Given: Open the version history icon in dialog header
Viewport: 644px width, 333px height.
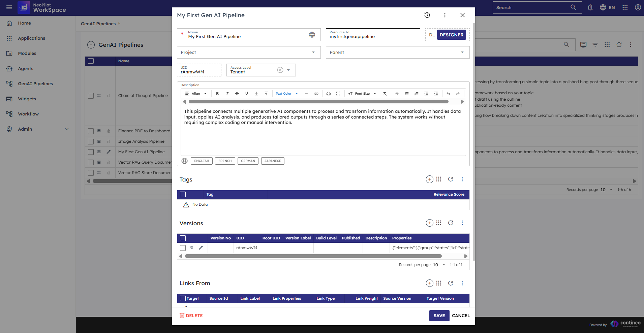Looking at the screenshot, I should 427,15.
